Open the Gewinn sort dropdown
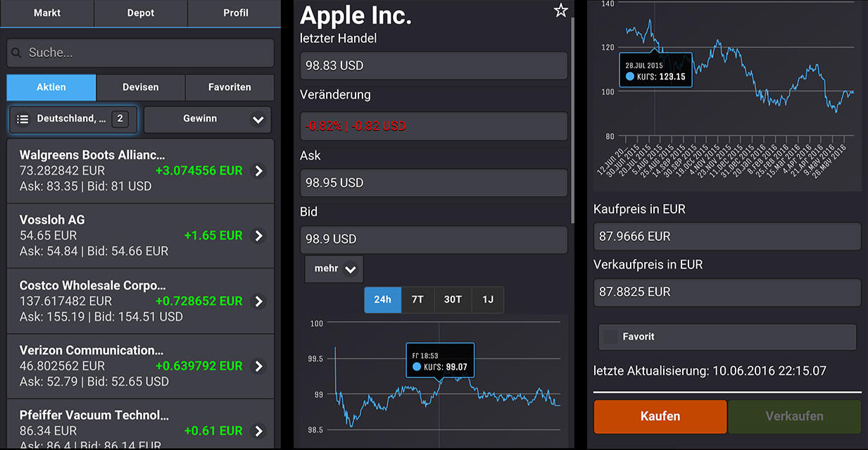 click(x=207, y=120)
